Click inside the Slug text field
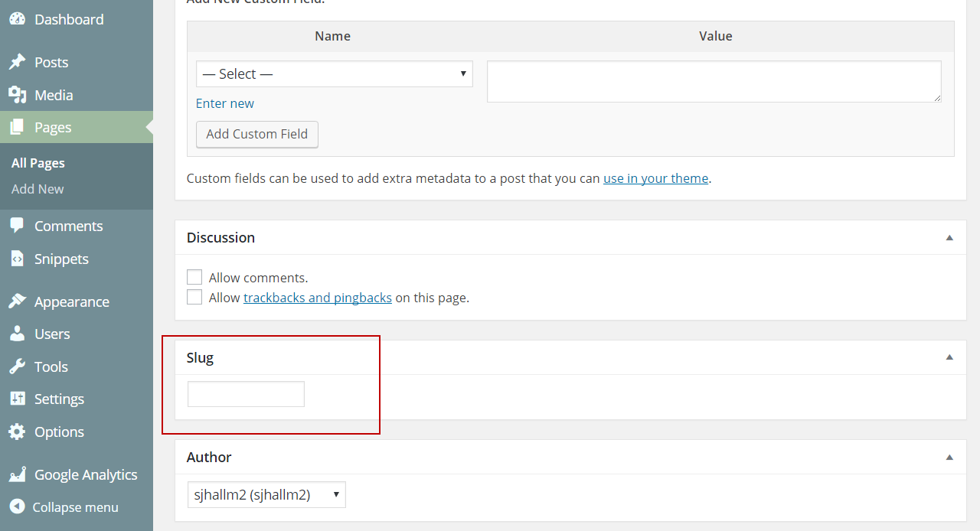Screen dimensions: 980x531 click(246, 394)
